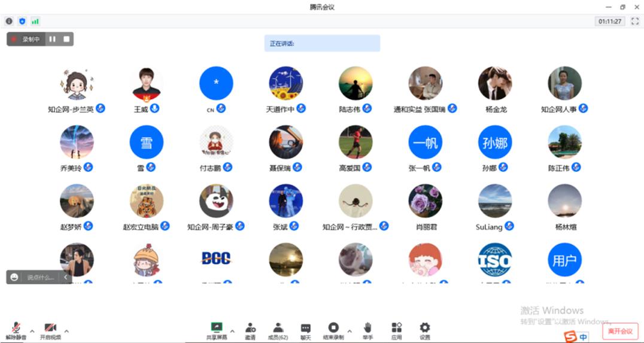Click muted mic icon beside 孙娜

[503, 167]
